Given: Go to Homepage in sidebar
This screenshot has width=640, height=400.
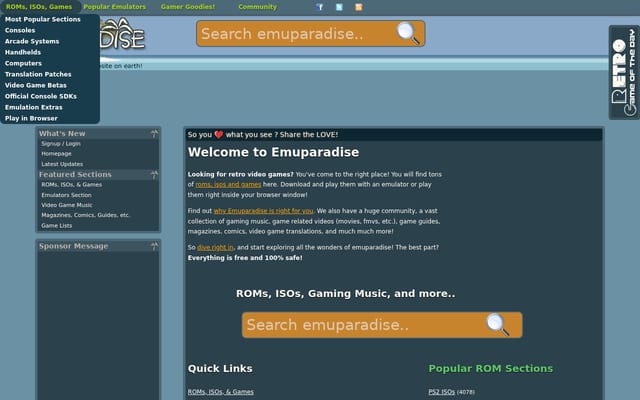Looking at the screenshot, I should (x=56, y=154).
